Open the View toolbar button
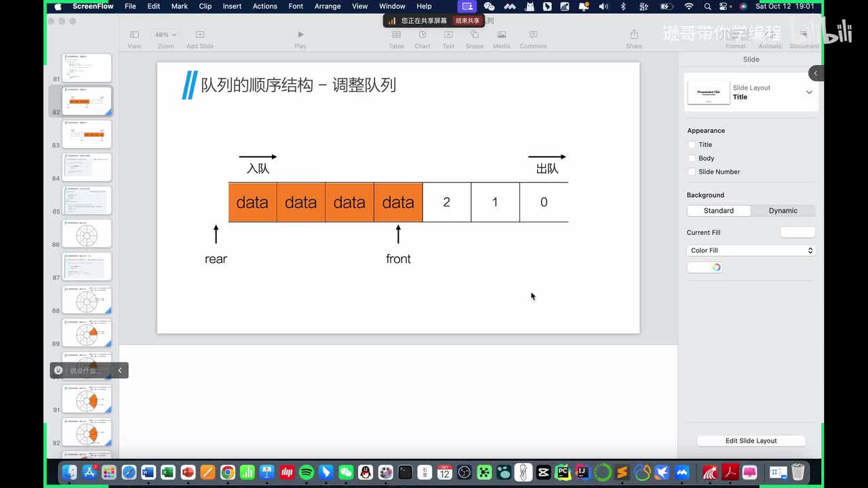Viewport: 868px width, 488px height. point(134,39)
